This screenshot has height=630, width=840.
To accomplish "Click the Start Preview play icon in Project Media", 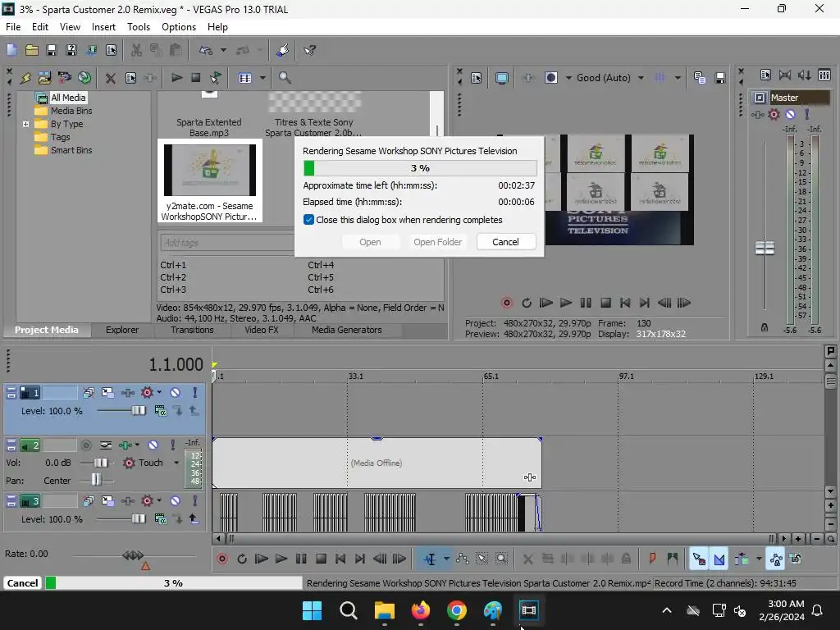I will [176, 78].
